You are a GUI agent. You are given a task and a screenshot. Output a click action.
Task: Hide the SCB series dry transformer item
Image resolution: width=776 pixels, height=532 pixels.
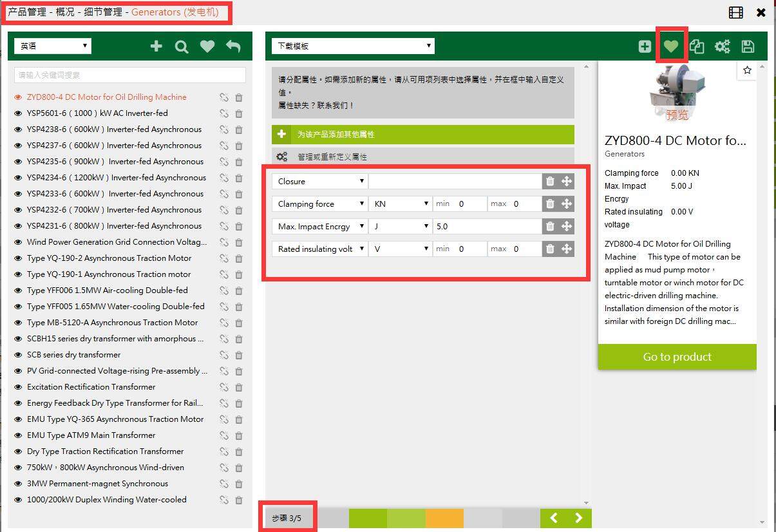click(18, 355)
